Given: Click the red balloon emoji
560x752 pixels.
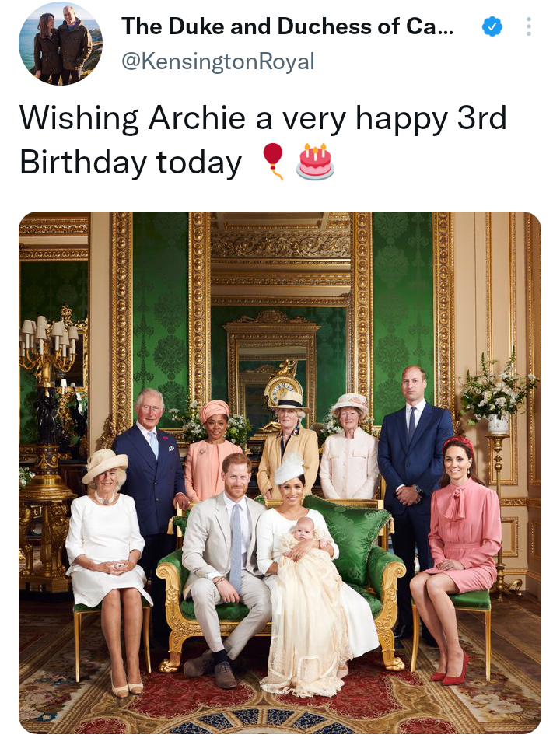Looking at the screenshot, I should [272, 160].
